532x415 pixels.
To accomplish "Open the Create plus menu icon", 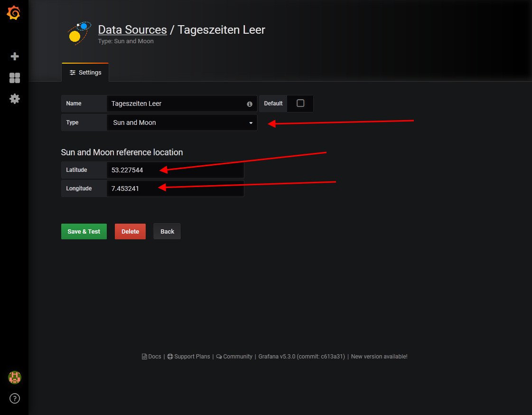I will click(15, 57).
